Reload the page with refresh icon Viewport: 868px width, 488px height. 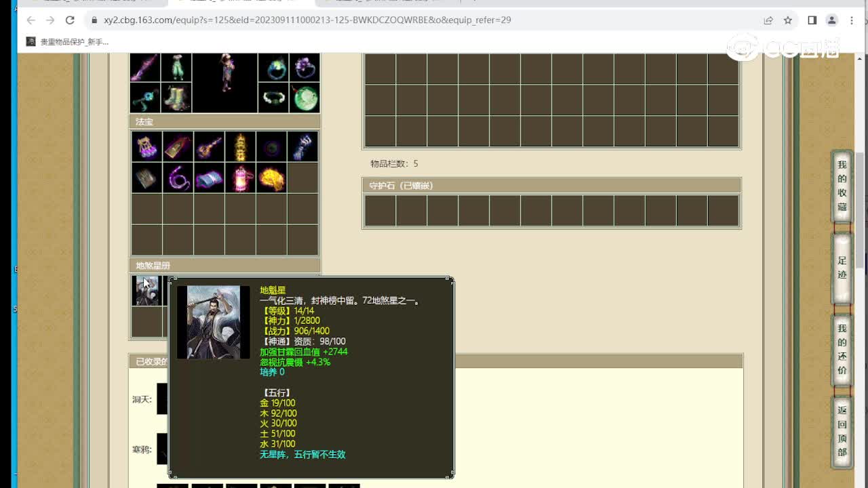click(70, 20)
